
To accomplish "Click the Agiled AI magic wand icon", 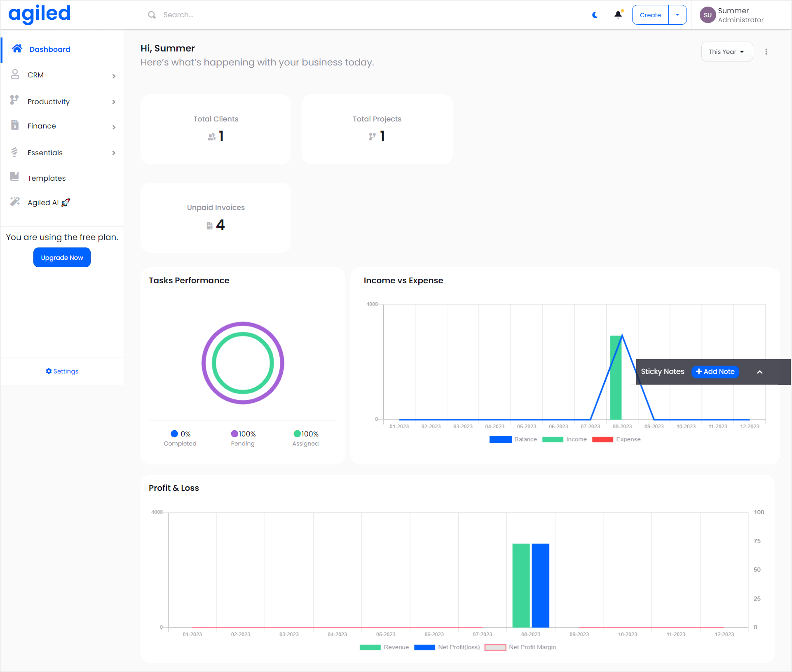I will tap(15, 201).
